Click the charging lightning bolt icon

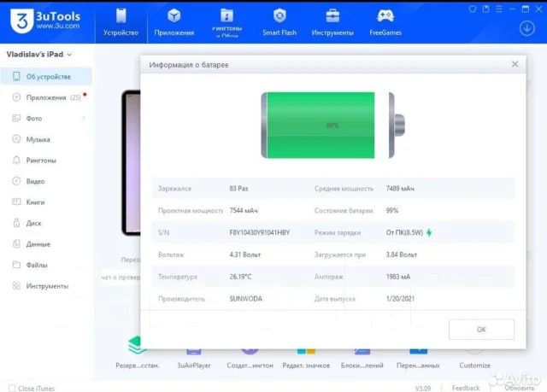coord(429,232)
